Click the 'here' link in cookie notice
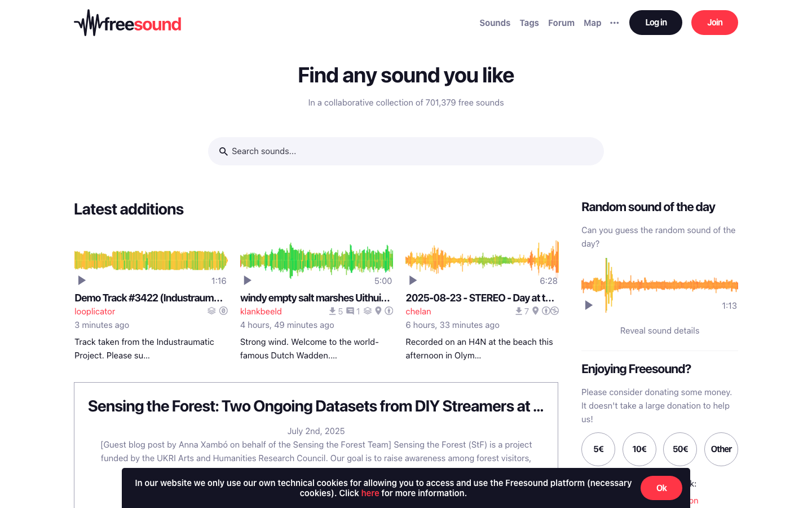This screenshot has height=508, width=812. [x=370, y=493]
